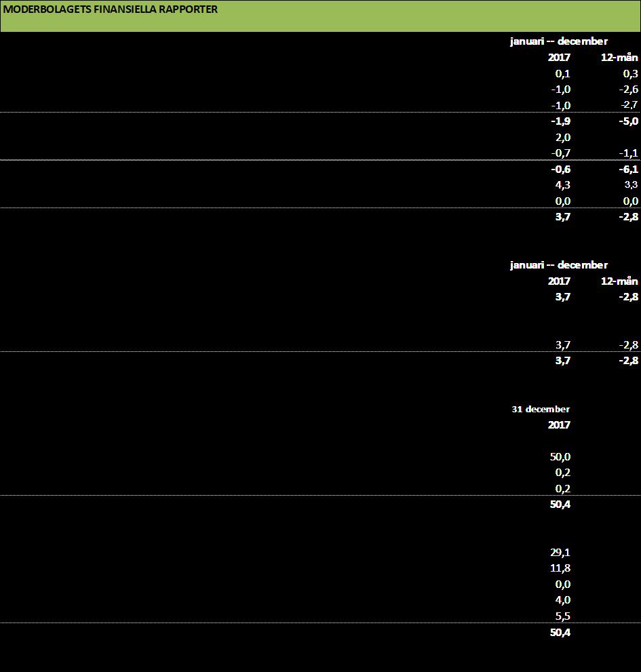
Task: Select the -1,1 value
Action: coord(629,153)
